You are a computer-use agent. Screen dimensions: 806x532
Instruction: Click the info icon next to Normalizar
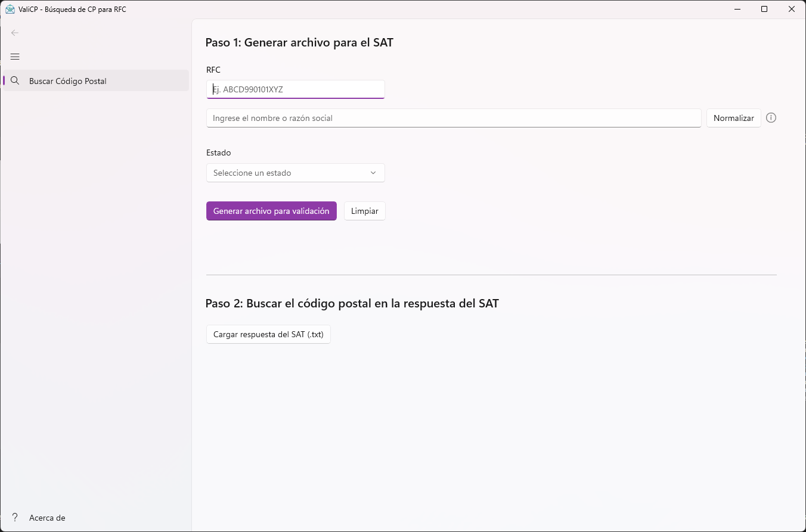[x=771, y=118]
